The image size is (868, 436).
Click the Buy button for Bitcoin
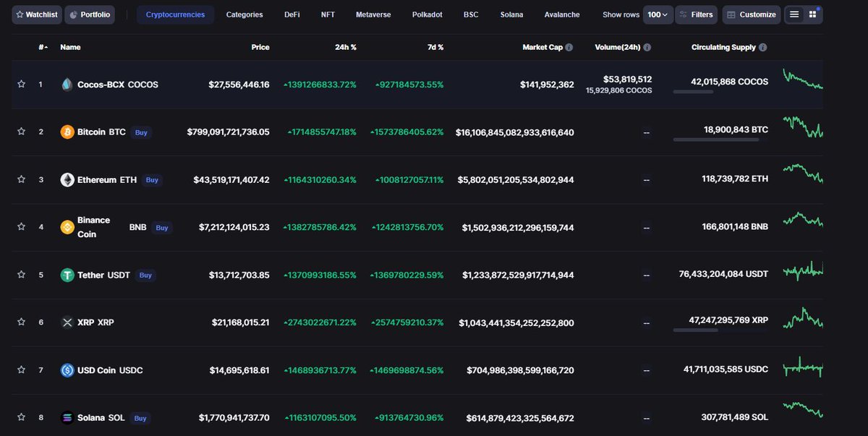click(x=141, y=132)
